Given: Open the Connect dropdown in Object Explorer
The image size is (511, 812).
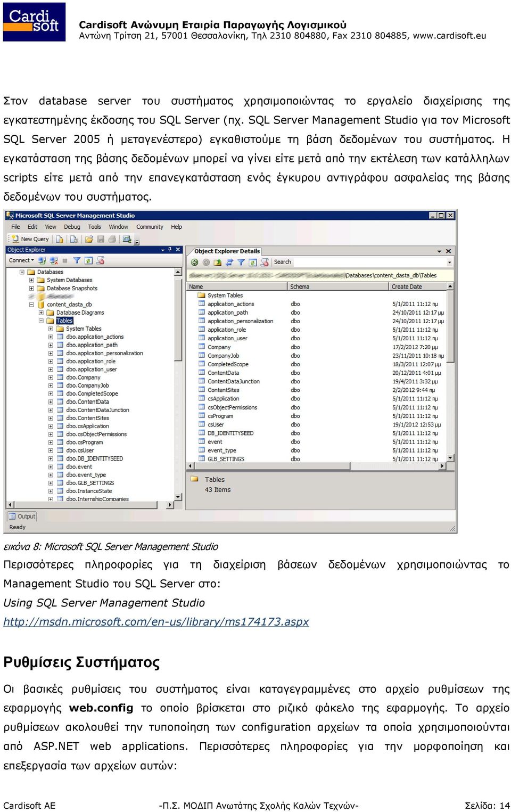Looking at the screenshot, I should (x=21, y=260).
